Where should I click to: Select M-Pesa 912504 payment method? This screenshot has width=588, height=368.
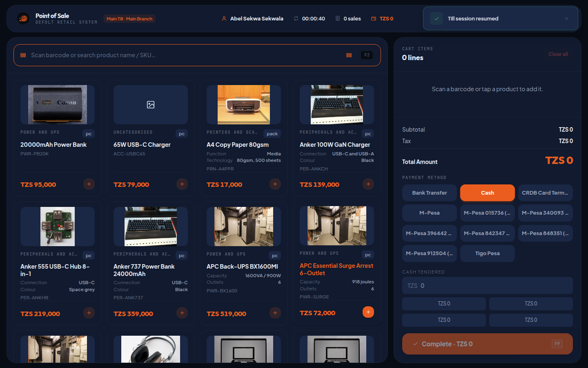(430, 254)
